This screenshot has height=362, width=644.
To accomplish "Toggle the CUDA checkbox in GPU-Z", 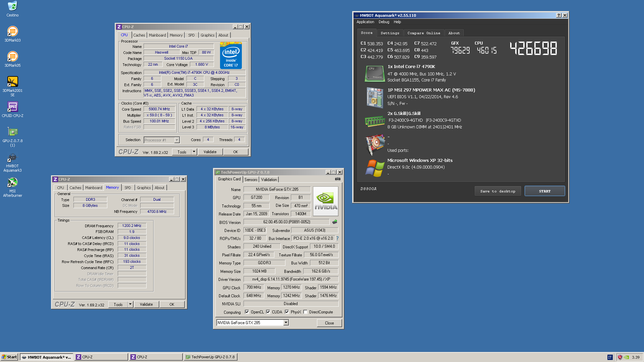I will click(x=268, y=312).
